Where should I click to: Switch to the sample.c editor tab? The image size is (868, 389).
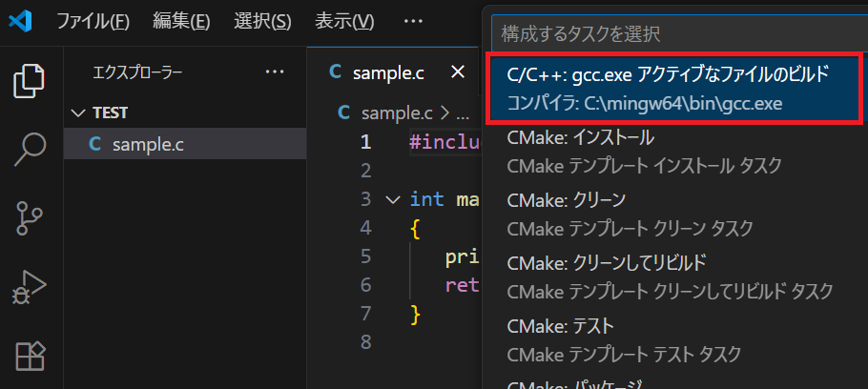393,72
